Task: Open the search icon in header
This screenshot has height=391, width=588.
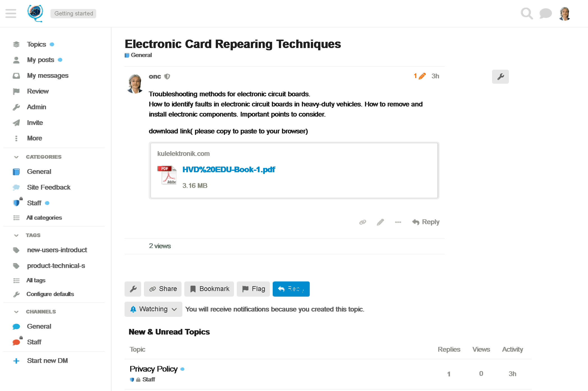Action: tap(526, 13)
